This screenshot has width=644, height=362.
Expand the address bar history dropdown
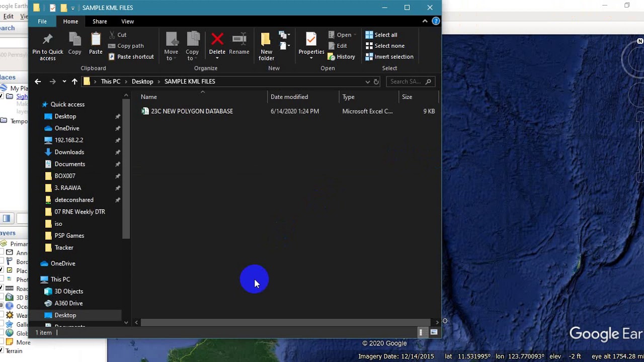click(x=368, y=81)
